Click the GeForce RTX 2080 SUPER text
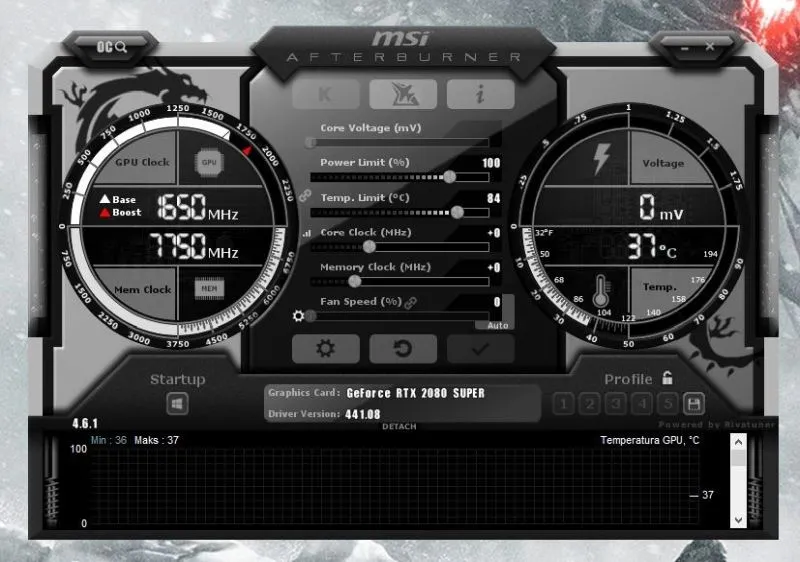The width and height of the screenshot is (800, 562). click(x=416, y=393)
